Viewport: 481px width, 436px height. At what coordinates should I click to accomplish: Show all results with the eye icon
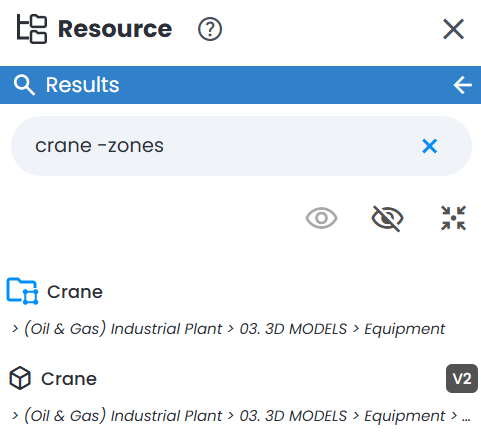point(321,218)
